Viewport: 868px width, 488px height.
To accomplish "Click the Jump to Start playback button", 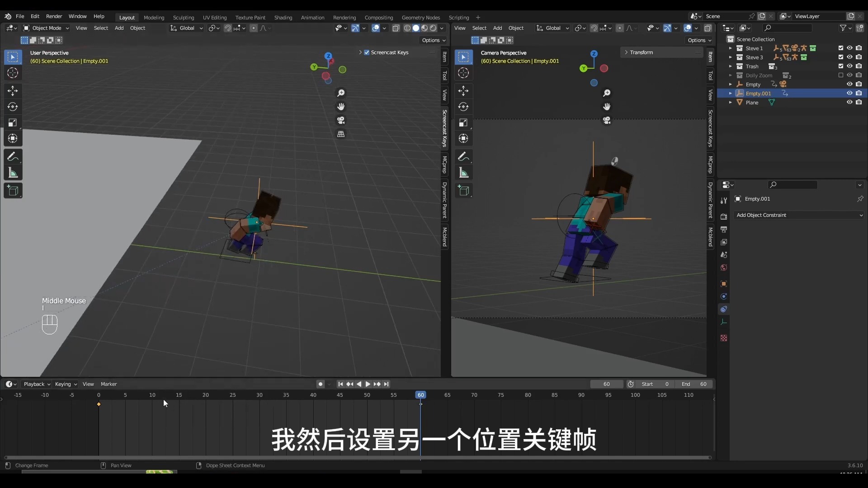I will coord(340,384).
